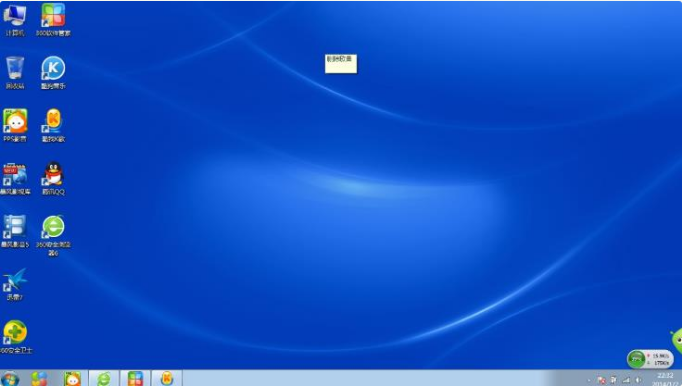Open the volume speaker tray icon

pyautogui.click(x=638, y=380)
